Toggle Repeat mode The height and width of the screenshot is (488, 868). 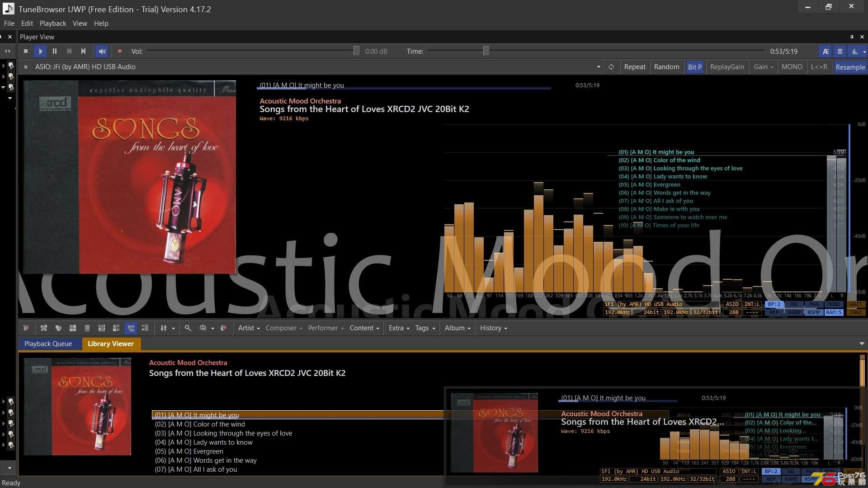(x=635, y=67)
